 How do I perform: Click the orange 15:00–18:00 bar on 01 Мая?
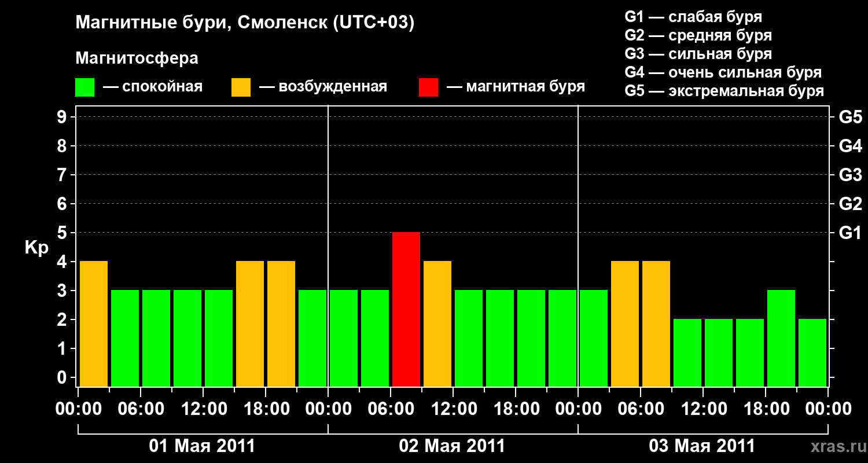[x=250, y=324]
